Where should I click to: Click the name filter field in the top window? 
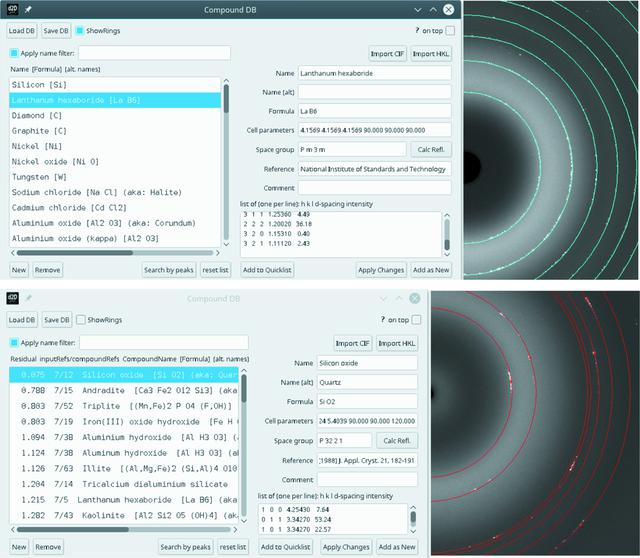pos(154,53)
